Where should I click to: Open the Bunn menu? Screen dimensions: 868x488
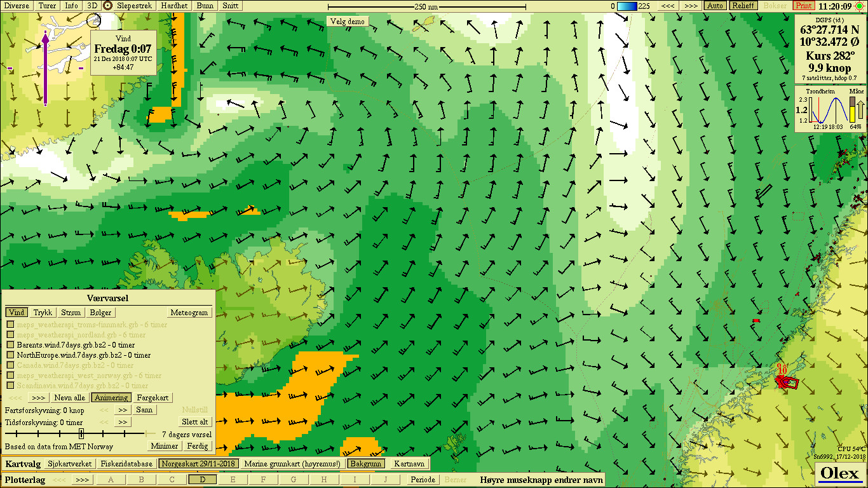click(205, 5)
